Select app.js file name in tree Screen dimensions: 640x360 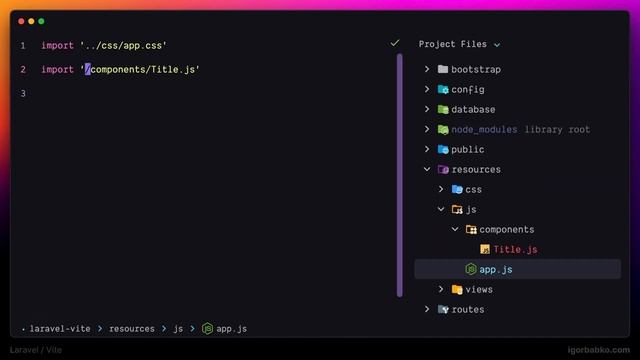496,269
